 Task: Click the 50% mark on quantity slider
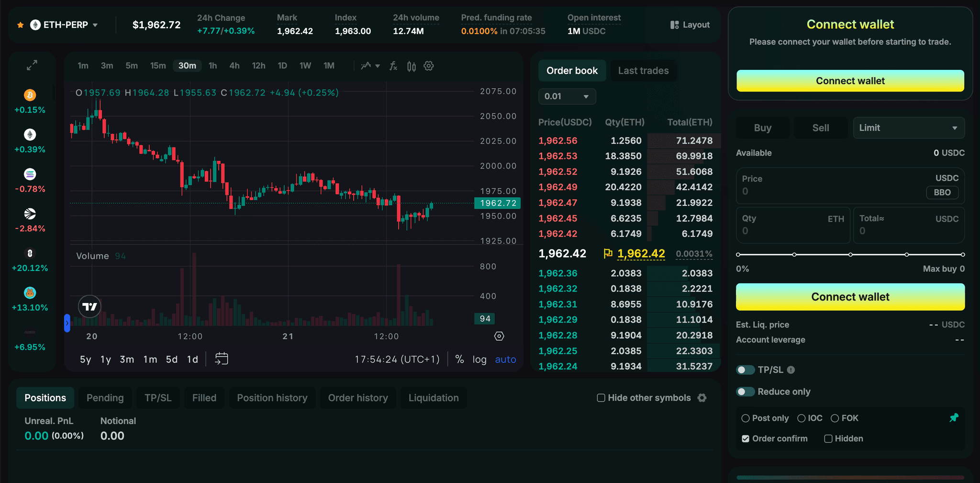850,255
